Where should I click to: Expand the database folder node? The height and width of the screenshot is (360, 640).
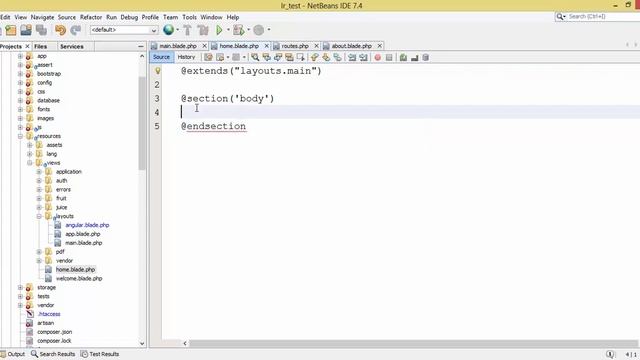[20, 100]
